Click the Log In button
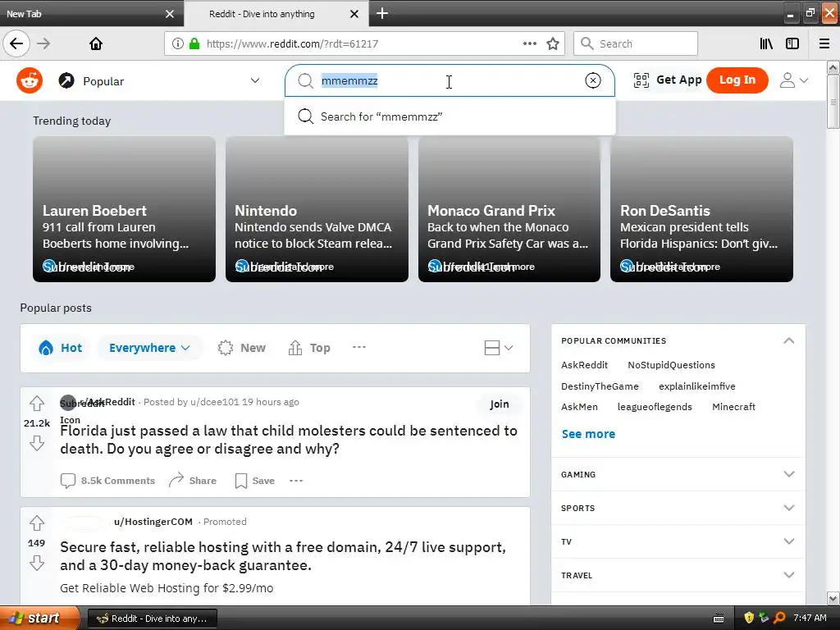The width and height of the screenshot is (840, 630). [737, 80]
